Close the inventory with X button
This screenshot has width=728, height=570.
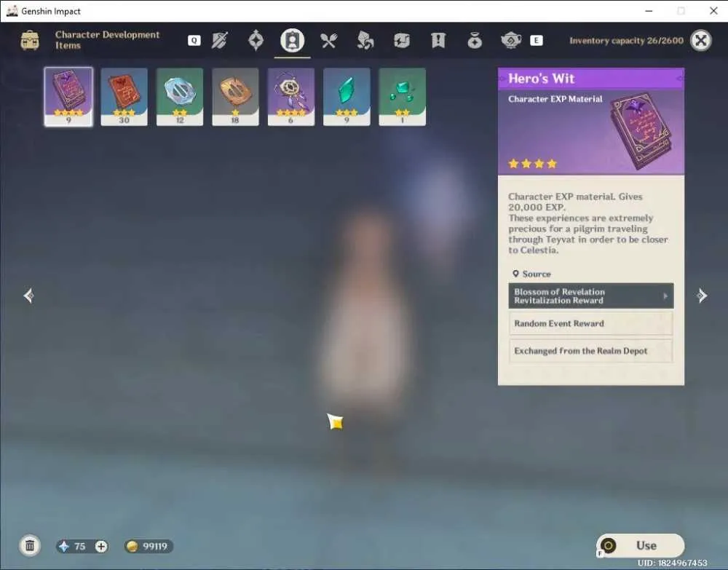point(700,40)
